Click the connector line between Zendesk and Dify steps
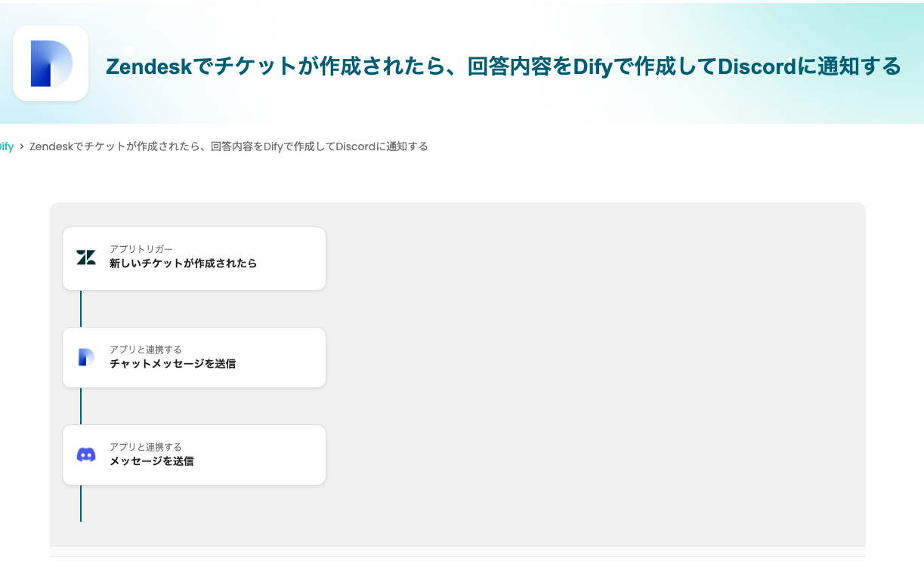 point(81,308)
